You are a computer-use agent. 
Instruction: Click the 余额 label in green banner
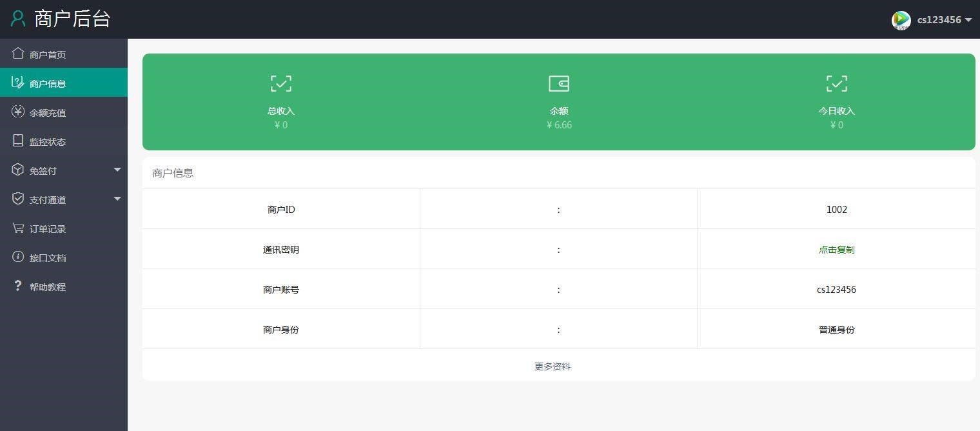[x=559, y=111]
